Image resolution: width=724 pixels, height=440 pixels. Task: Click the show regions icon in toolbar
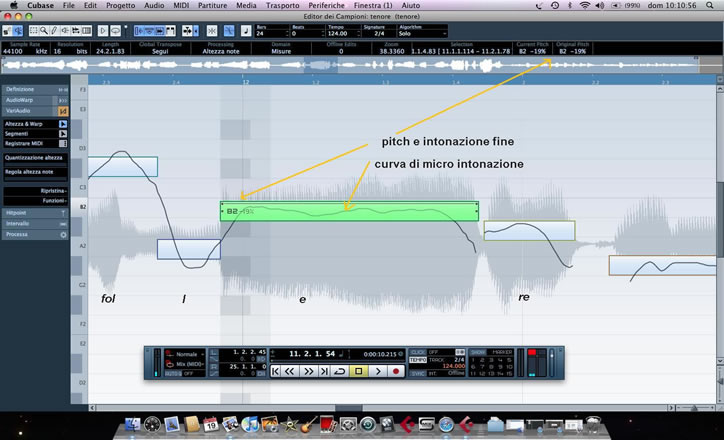[x=170, y=31]
